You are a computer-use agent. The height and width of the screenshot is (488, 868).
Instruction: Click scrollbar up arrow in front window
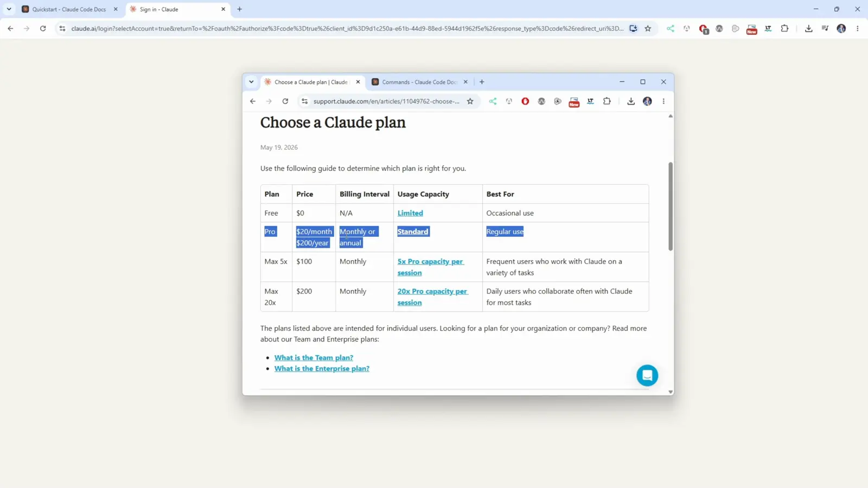pyautogui.click(x=671, y=116)
